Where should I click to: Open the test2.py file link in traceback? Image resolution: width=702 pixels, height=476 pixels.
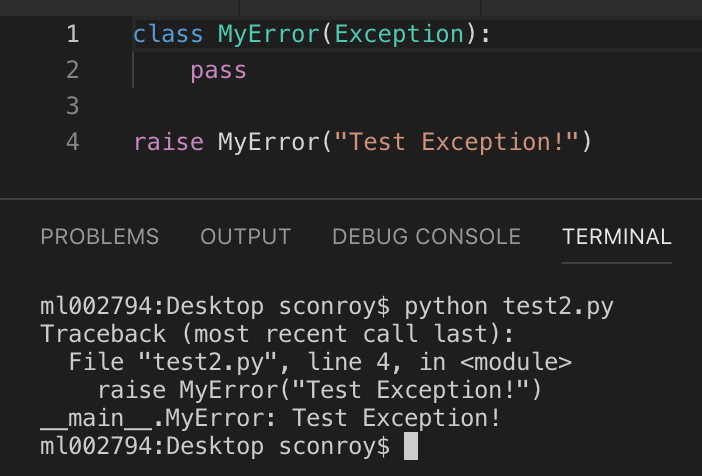208,362
